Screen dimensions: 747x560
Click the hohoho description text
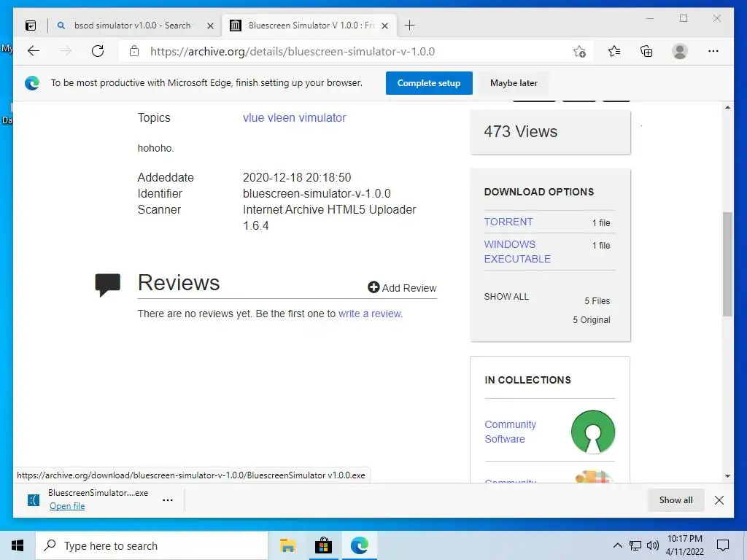pos(156,148)
